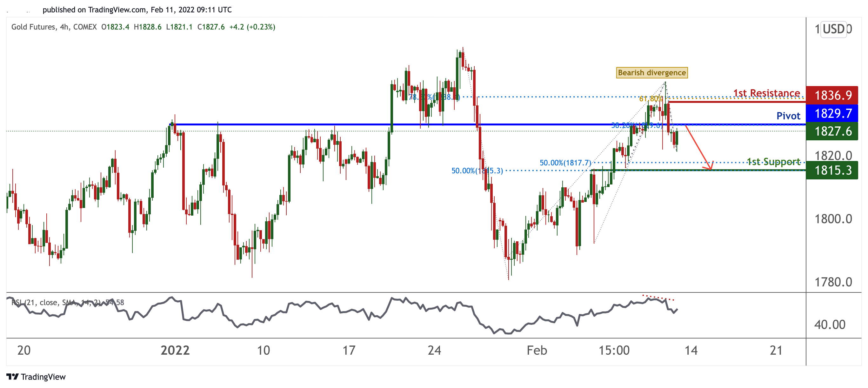Click the C1827.6 close value
The image size is (868, 388).
[x=210, y=27]
